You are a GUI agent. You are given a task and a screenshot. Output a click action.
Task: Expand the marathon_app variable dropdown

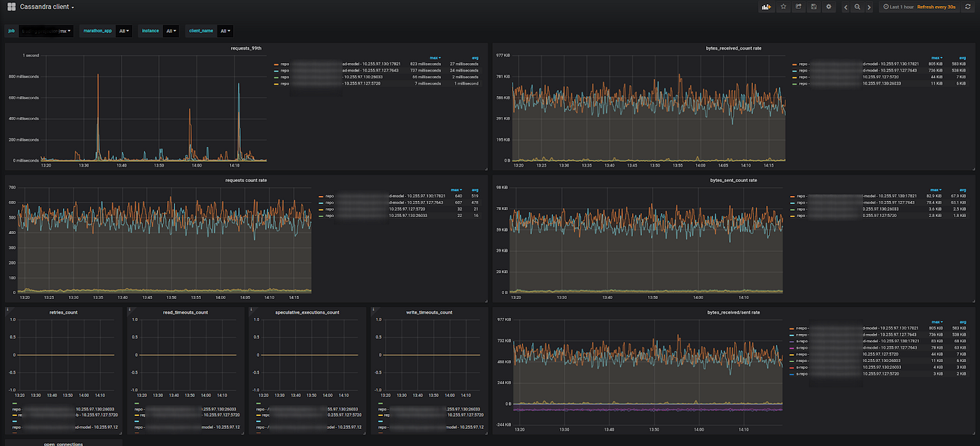[124, 31]
